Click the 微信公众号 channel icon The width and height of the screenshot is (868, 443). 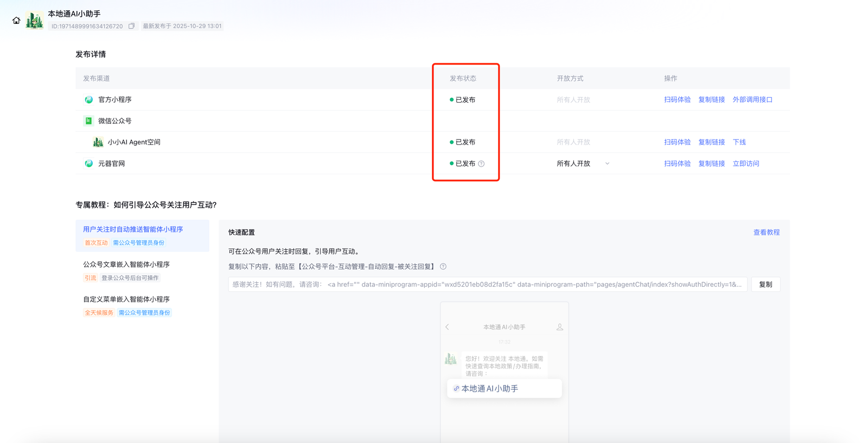click(88, 121)
